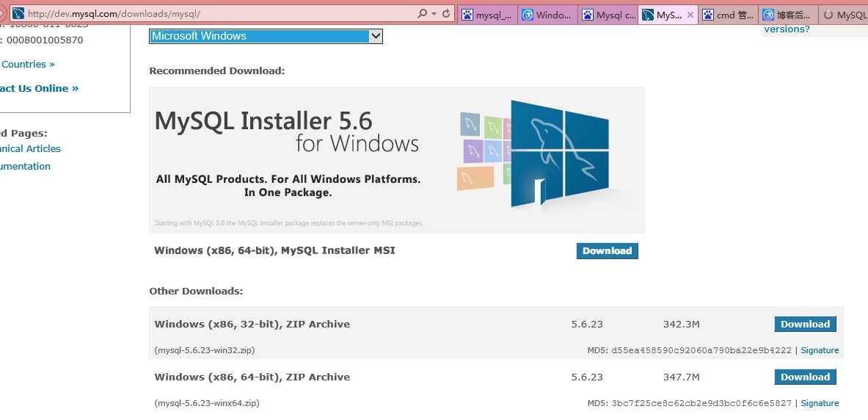The width and height of the screenshot is (868, 420).
Task: Click the versions? link
Action: click(787, 29)
